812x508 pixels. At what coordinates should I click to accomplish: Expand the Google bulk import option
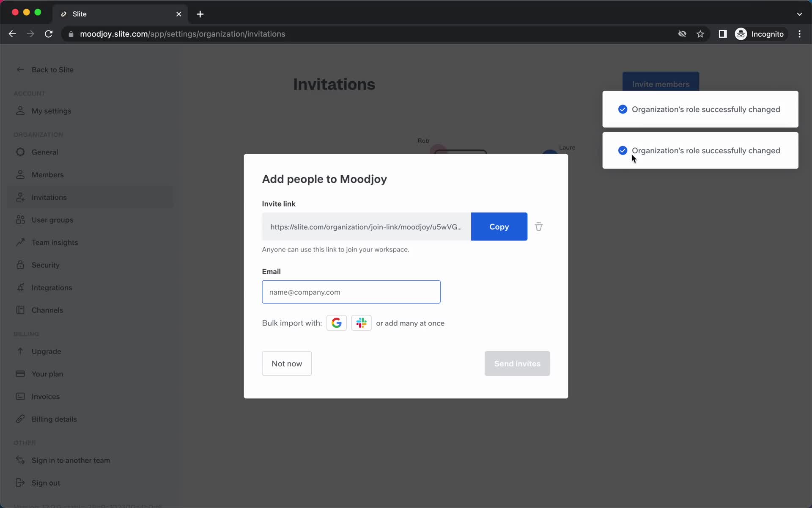[337, 323]
